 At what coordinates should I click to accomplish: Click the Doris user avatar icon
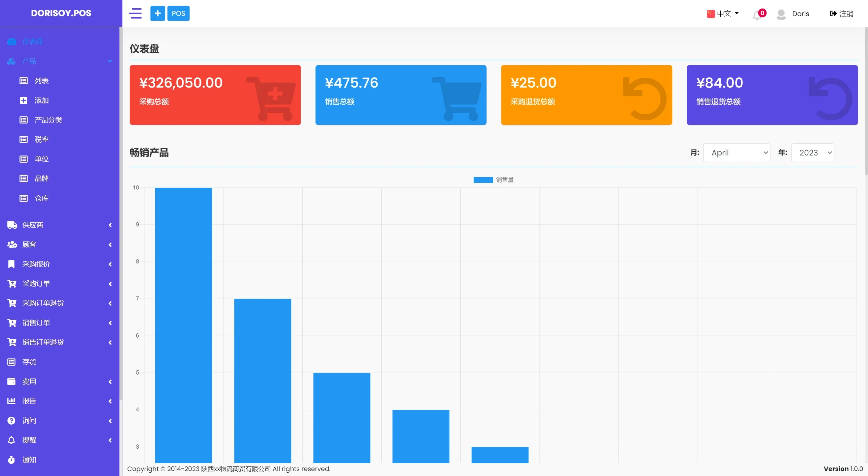pos(781,14)
